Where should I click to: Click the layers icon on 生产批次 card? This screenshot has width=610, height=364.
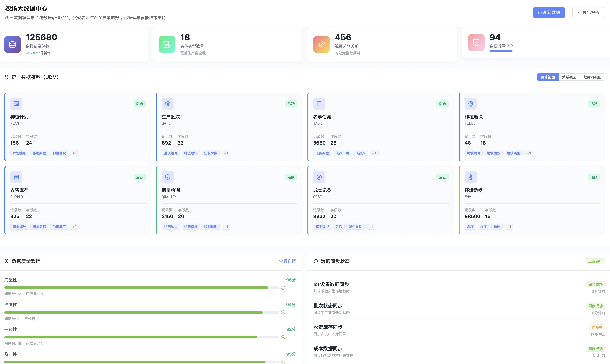point(168,104)
